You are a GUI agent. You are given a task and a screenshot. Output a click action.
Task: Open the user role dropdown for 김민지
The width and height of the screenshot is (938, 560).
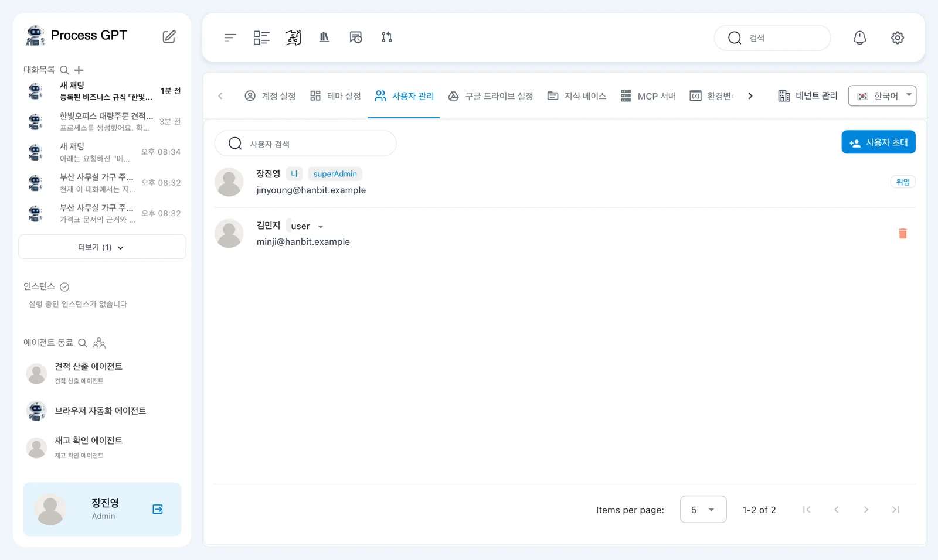[x=307, y=226]
